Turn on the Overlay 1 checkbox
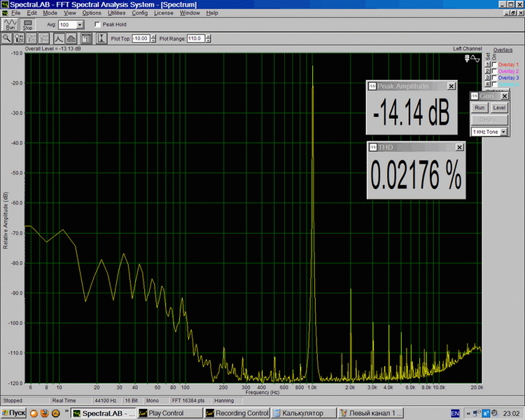 495,64
